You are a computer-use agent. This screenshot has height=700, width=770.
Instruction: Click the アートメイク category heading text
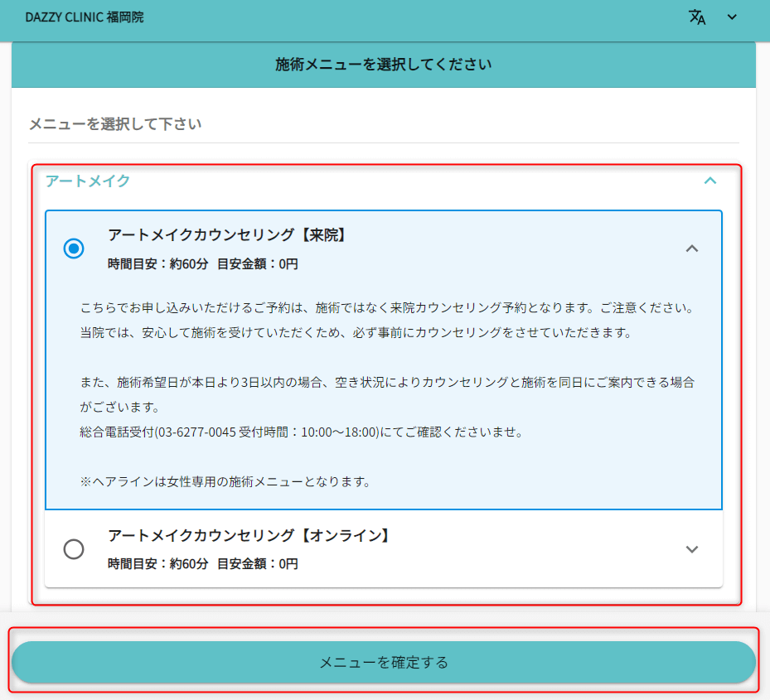pyautogui.click(x=87, y=181)
